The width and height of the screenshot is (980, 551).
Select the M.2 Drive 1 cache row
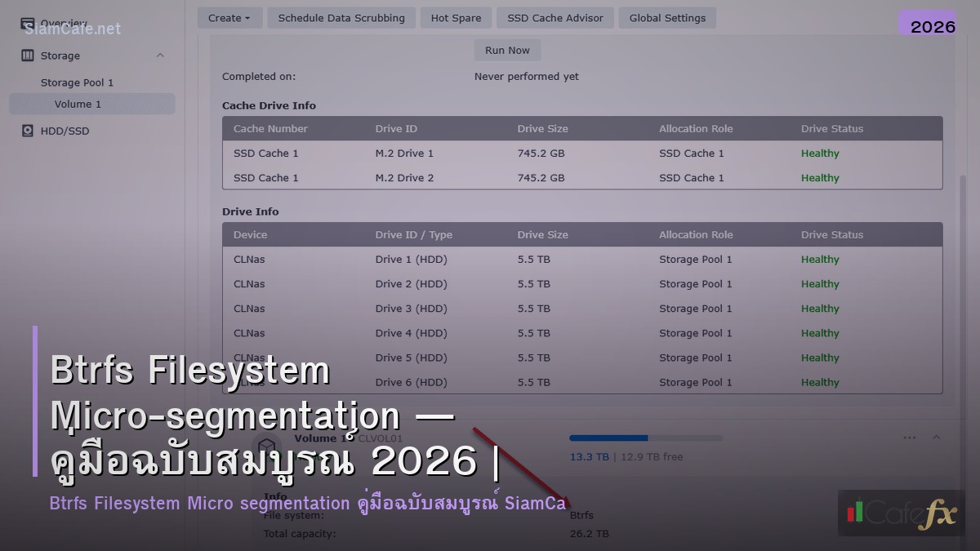coord(583,153)
